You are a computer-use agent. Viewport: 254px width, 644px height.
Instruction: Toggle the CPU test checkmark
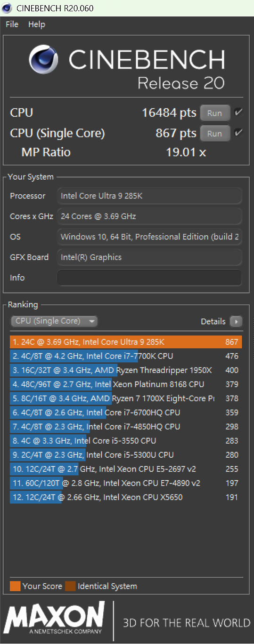[x=238, y=112]
